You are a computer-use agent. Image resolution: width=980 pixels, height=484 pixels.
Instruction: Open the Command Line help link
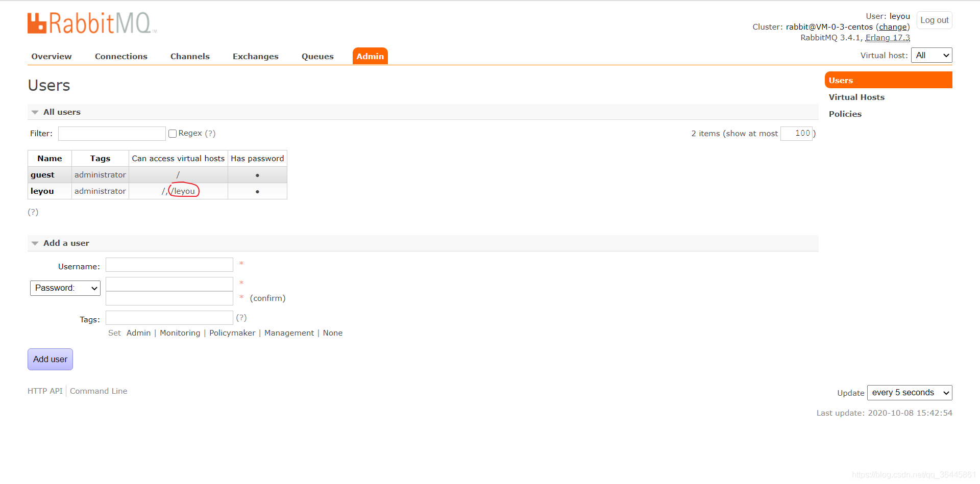coord(98,391)
